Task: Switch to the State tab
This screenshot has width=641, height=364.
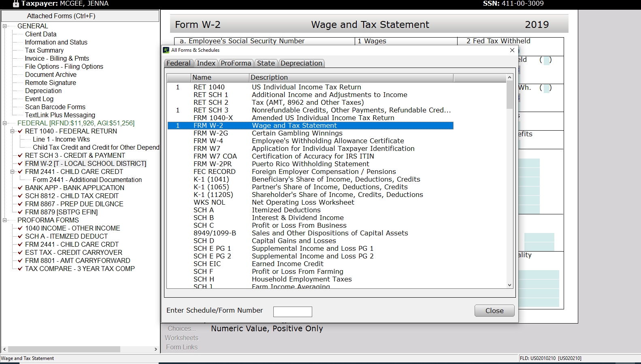Action: point(266,63)
